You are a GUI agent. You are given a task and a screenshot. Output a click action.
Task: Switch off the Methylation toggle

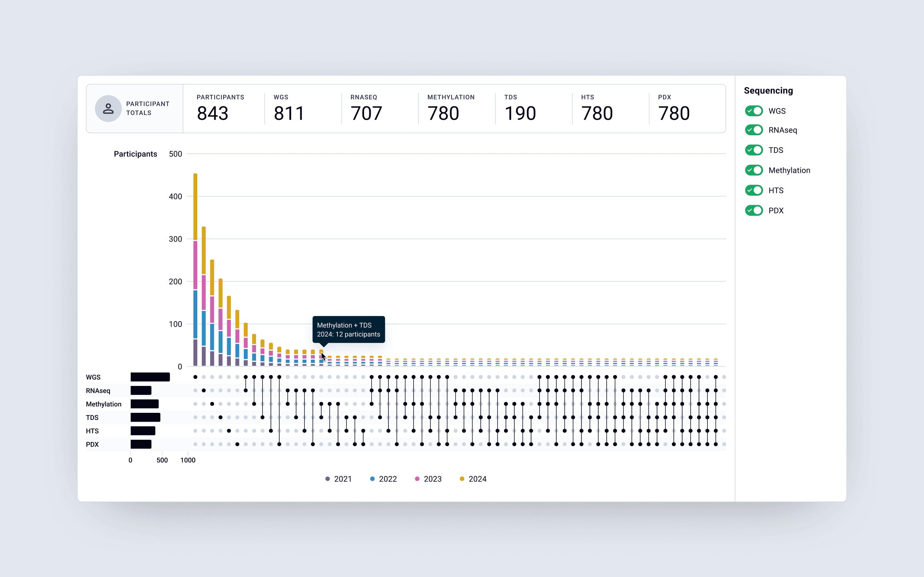coord(754,170)
